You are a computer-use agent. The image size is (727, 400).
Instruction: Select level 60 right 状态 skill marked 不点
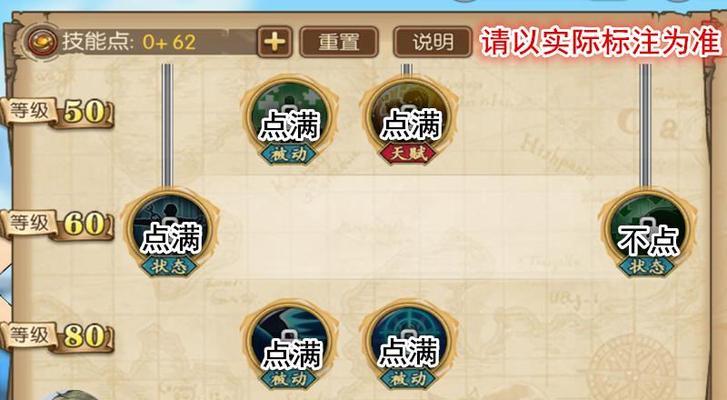pyautogui.click(x=647, y=229)
